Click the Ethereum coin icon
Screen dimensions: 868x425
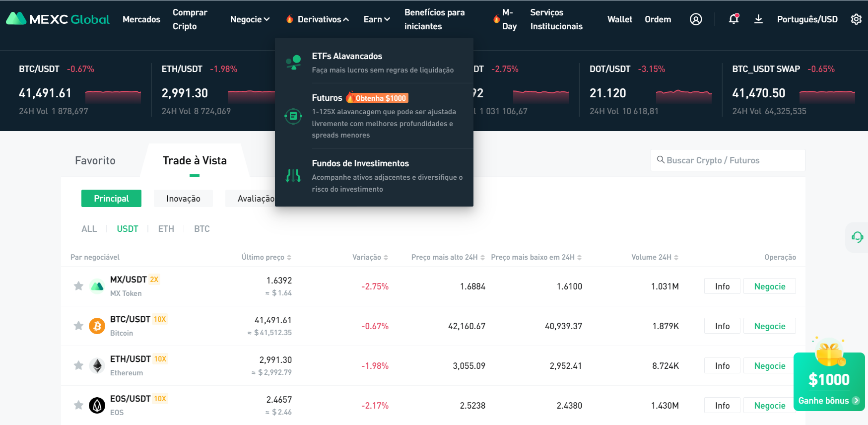(97, 365)
